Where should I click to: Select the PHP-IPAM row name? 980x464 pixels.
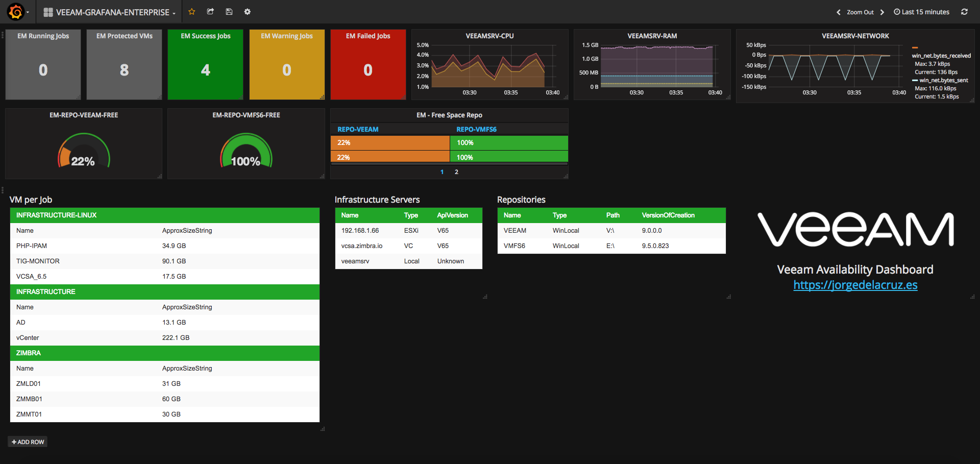tap(32, 246)
